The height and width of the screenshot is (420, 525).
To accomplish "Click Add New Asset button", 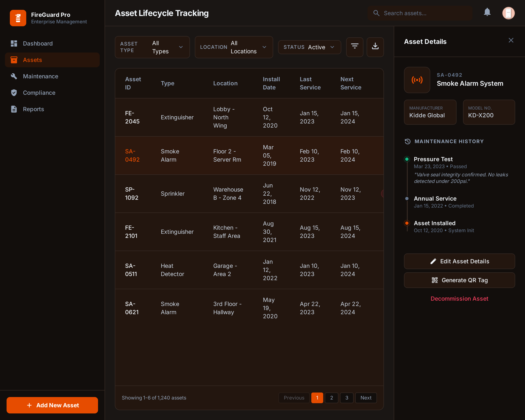I will (x=52, y=405).
